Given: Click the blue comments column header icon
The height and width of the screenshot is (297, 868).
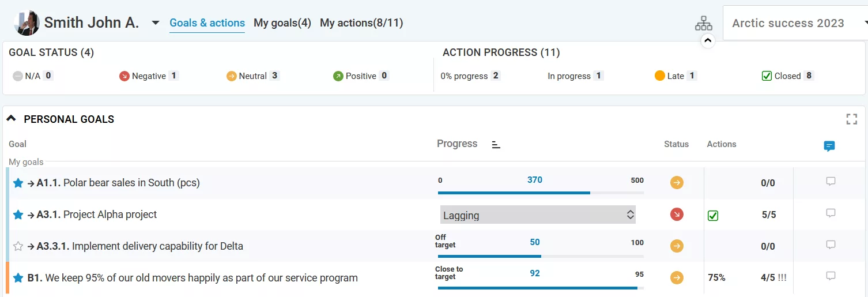Looking at the screenshot, I should (x=829, y=146).
